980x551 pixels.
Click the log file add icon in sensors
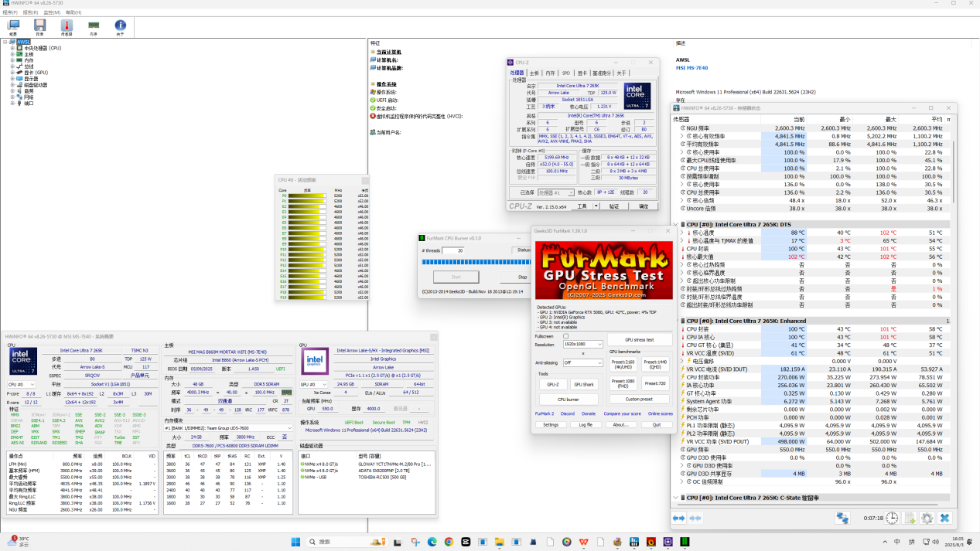[x=910, y=518]
